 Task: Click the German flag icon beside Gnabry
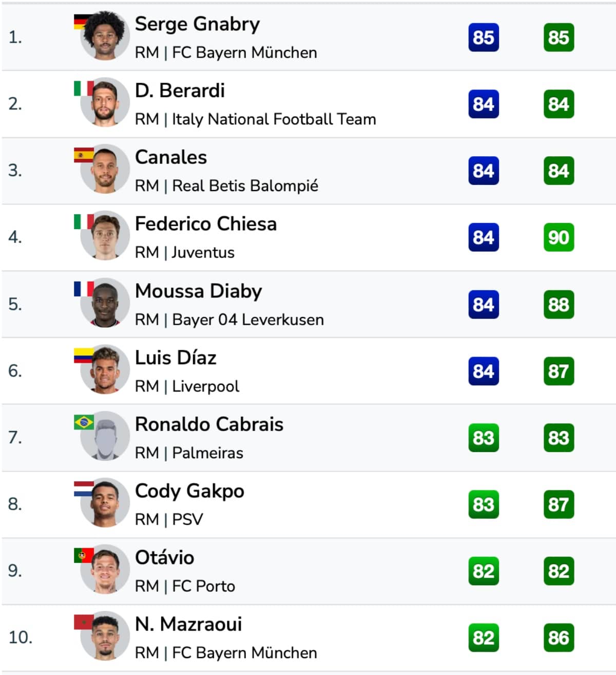point(81,22)
